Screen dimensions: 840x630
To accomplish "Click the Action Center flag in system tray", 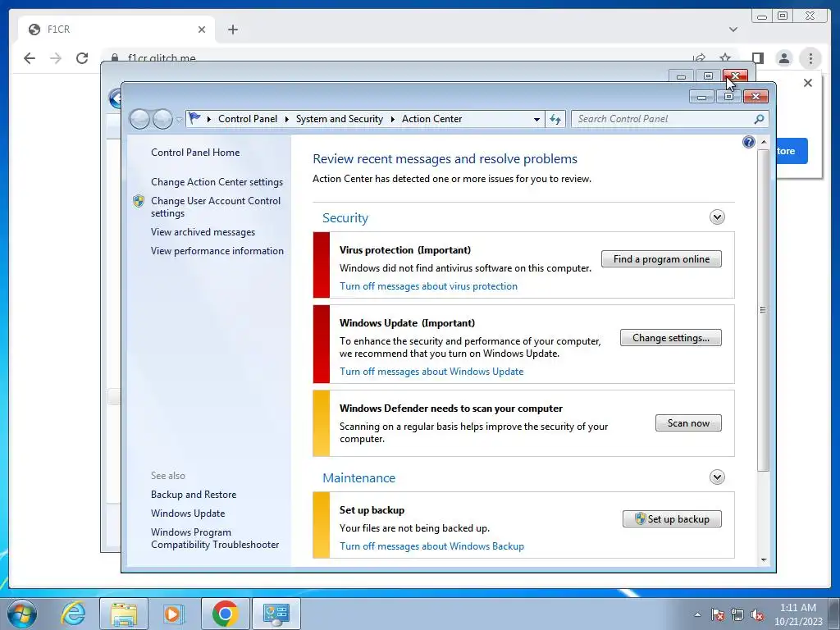I will click(718, 614).
